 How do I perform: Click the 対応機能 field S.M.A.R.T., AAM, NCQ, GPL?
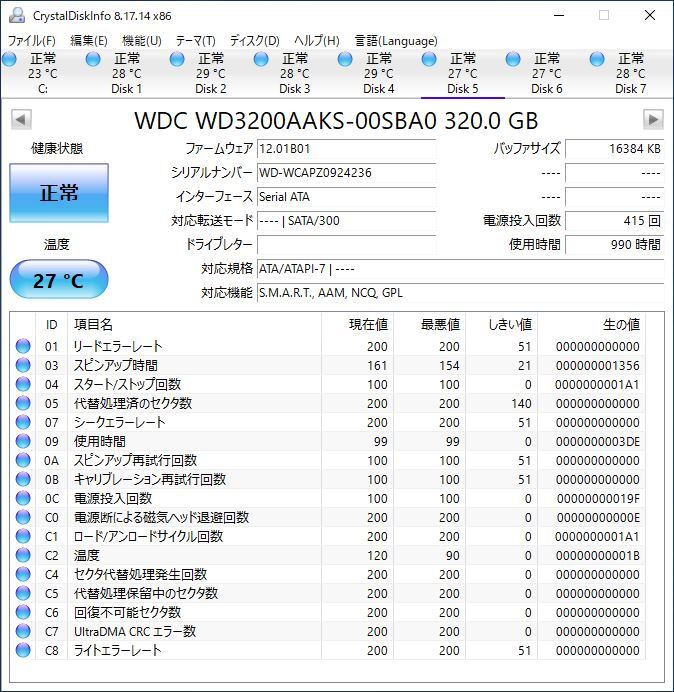[x=460, y=293]
